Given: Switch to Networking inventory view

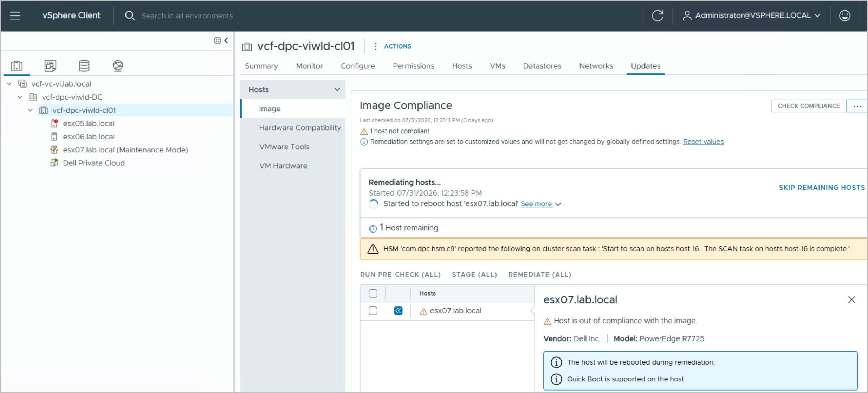Looking at the screenshot, I should (118, 66).
